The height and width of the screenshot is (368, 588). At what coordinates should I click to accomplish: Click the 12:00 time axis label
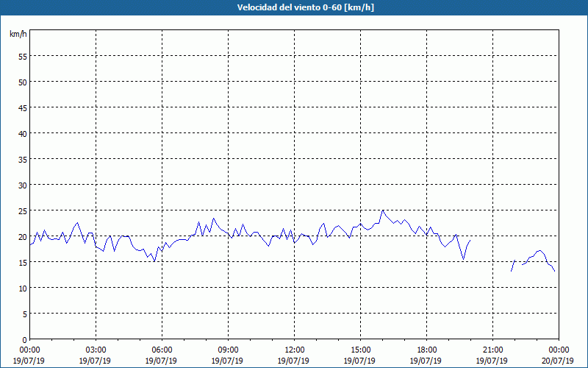click(295, 350)
